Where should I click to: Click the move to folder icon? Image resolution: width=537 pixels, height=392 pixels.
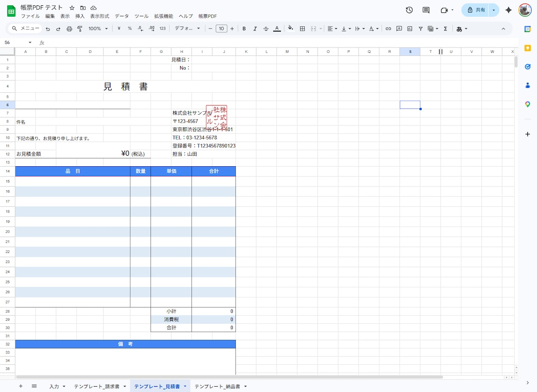83,8
